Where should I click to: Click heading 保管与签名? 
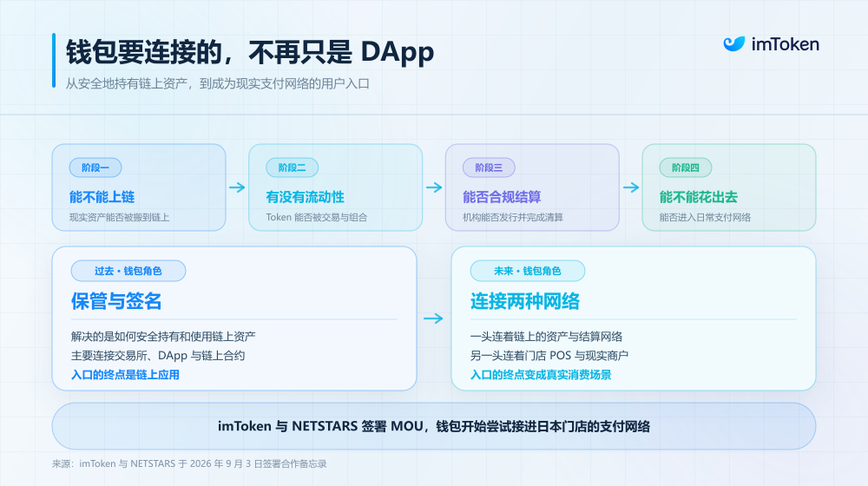tap(116, 301)
